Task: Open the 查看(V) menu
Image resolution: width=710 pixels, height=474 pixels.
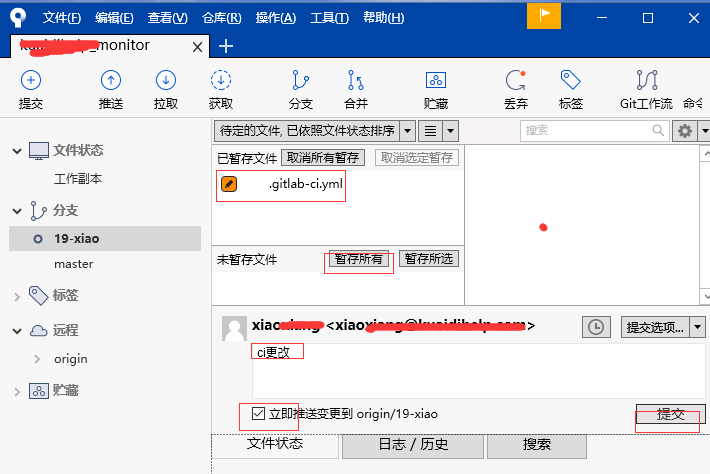Action: click(168, 18)
